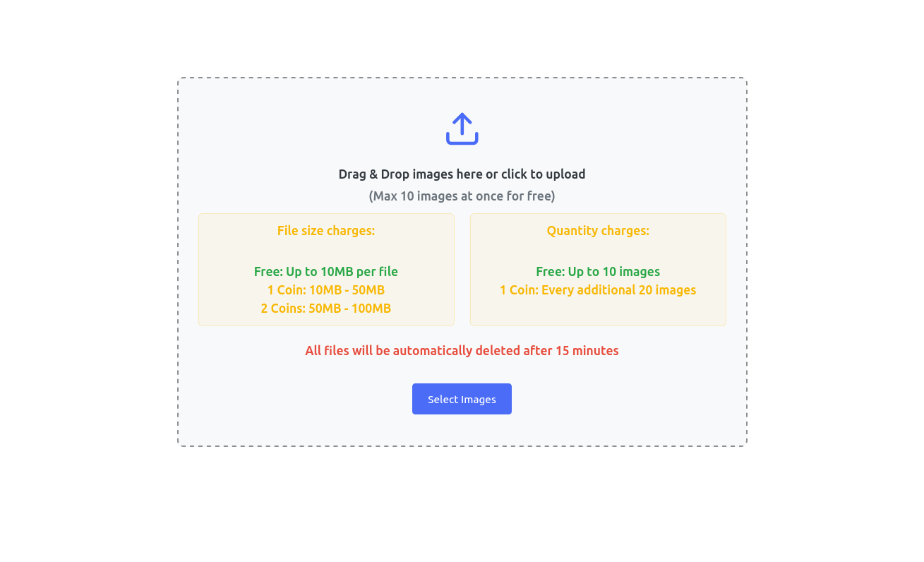The image size is (924, 562).
Task: Click the red auto-deletion warning message
Action: (x=462, y=350)
